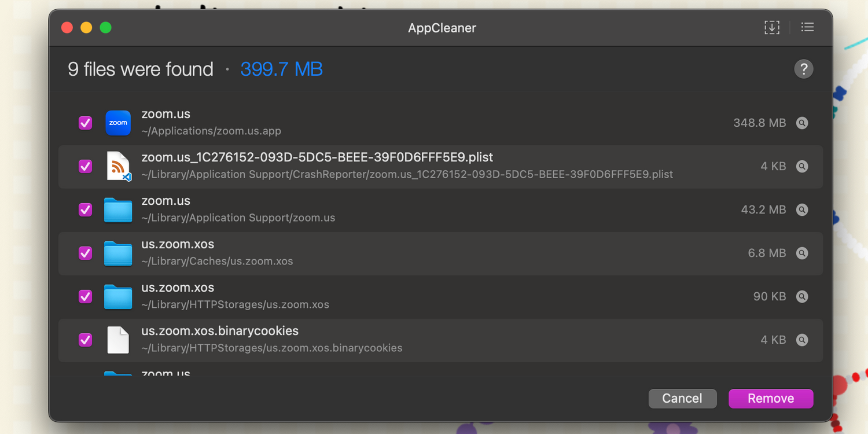Click the 4 KB size of binarycookies row
Screen dimensions: 868x434
pyautogui.click(x=773, y=340)
